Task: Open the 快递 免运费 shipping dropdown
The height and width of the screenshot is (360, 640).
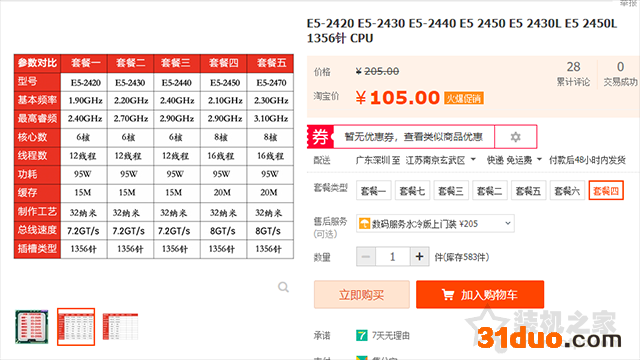Action: [x=514, y=160]
